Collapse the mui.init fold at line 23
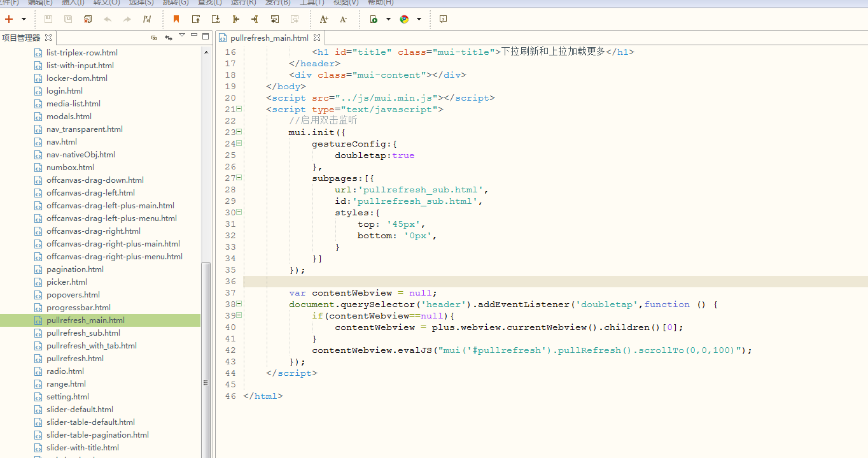The width and height of the screenshot is (868, 458). tap(239, 132)
